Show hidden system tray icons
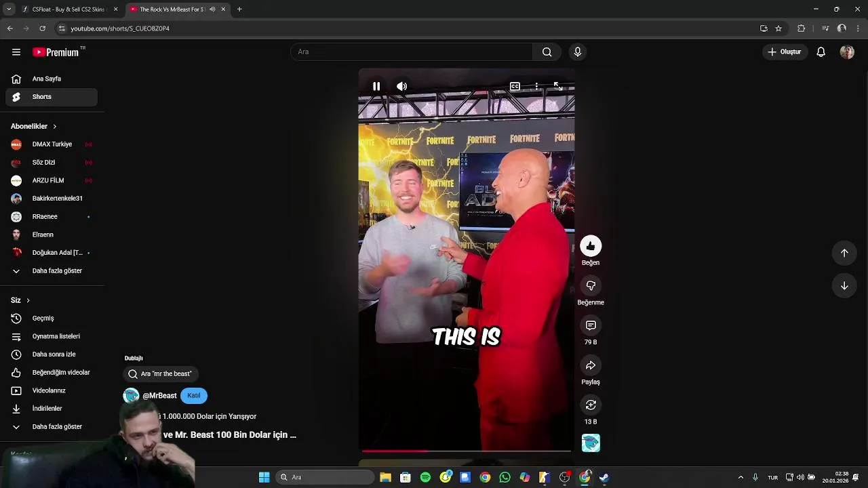868x488 pixels. tap(741, 477)
